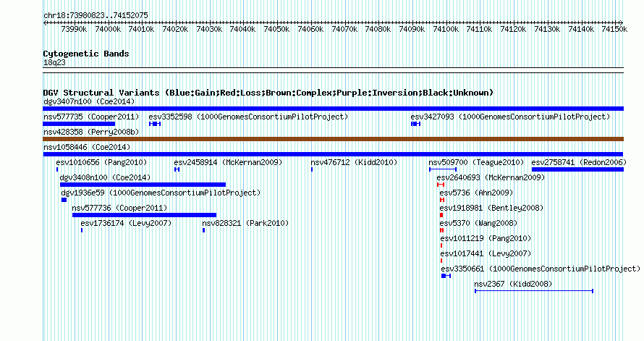644x341 pixels.
Task: Click the dgv1936e59 variant block
Action: 64,200
